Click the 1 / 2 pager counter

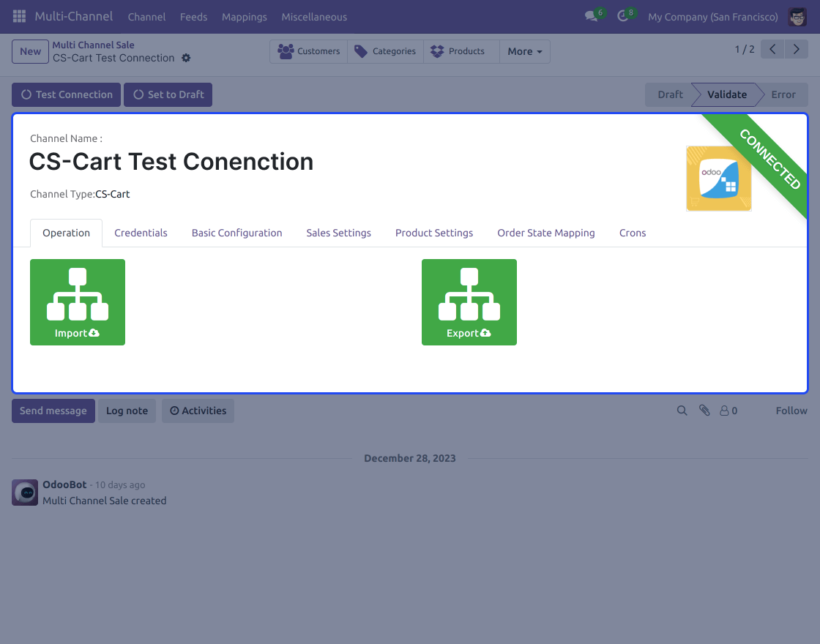745,49
